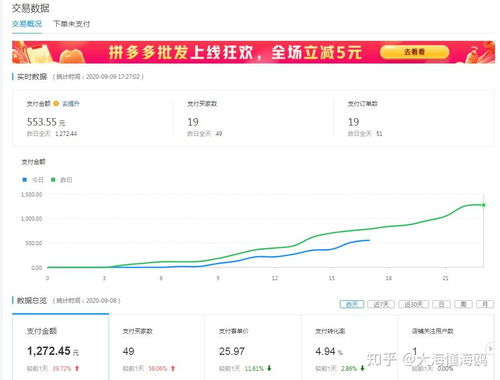
Task: Select the 店铺关注用户数 overview card
Action: 446,347
